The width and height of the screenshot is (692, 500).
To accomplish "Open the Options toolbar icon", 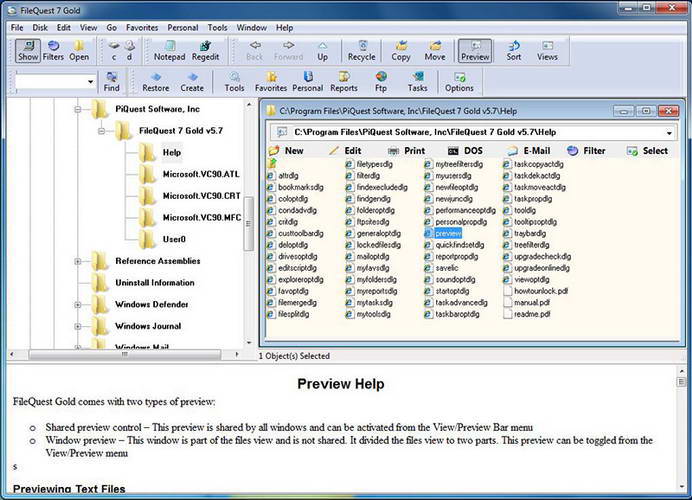I will (459, 82).
